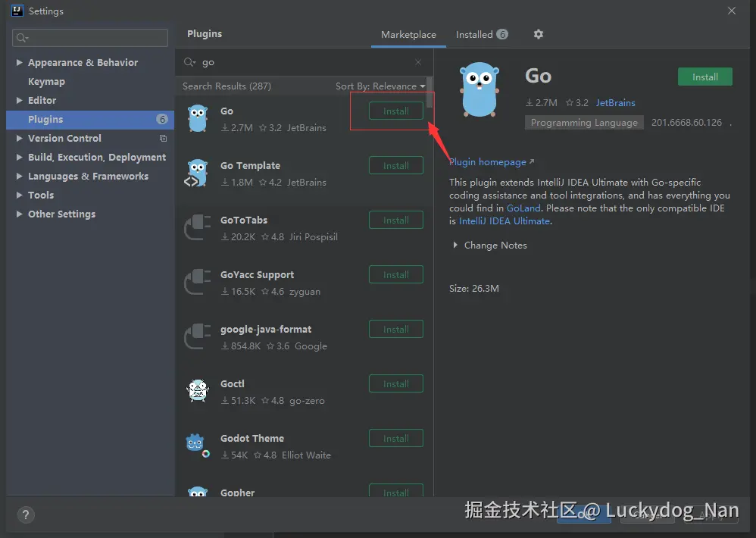Expand the Change Notes section
The image size is (756, 538).
pyautogui.click(x=455, y=245)
